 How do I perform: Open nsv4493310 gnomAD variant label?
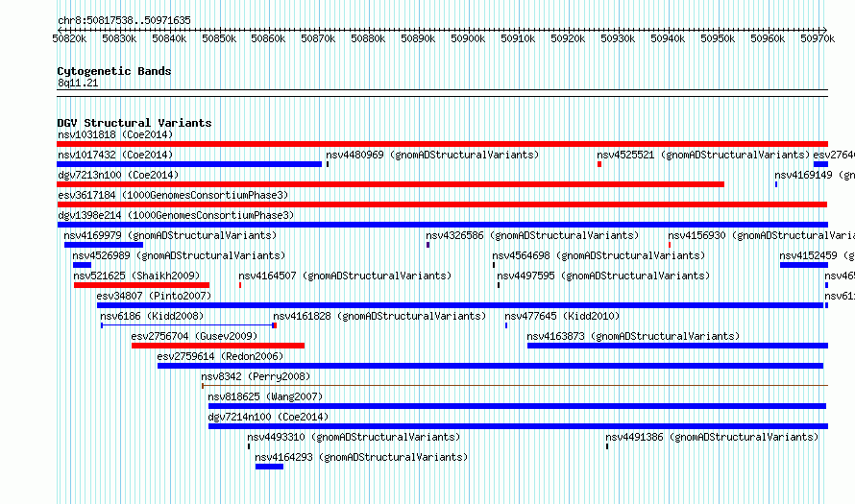354,437
